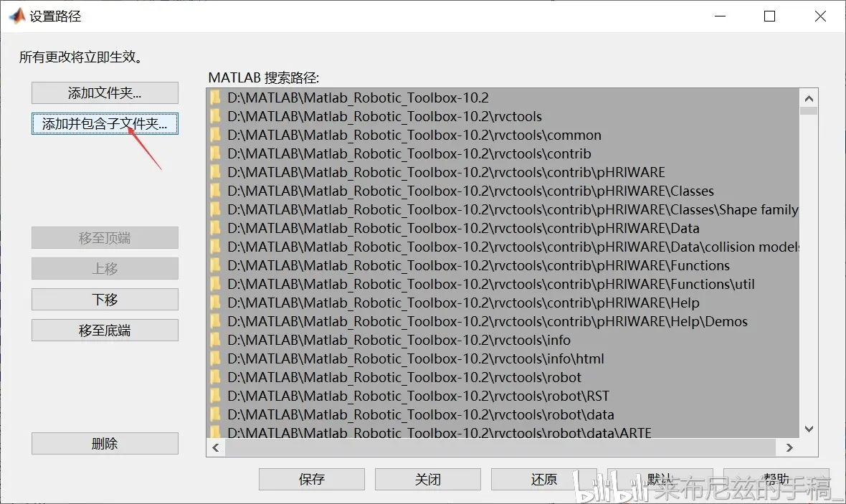Click the vertical scrollbar thumb
The width and height of the screenshot is (846, 504).
pos(808,110)
